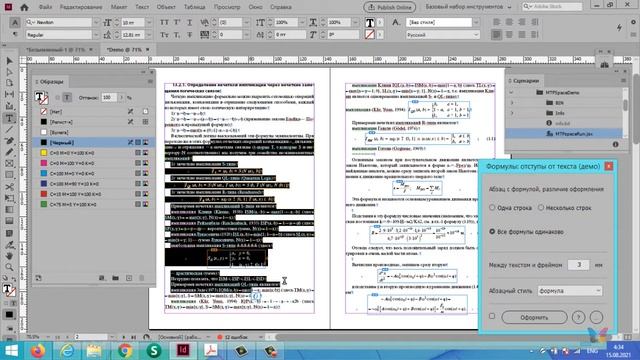The width and height of the screenshot is (640, 360).
Task: Select the Zoom tool magnifier
Action: 9,267
